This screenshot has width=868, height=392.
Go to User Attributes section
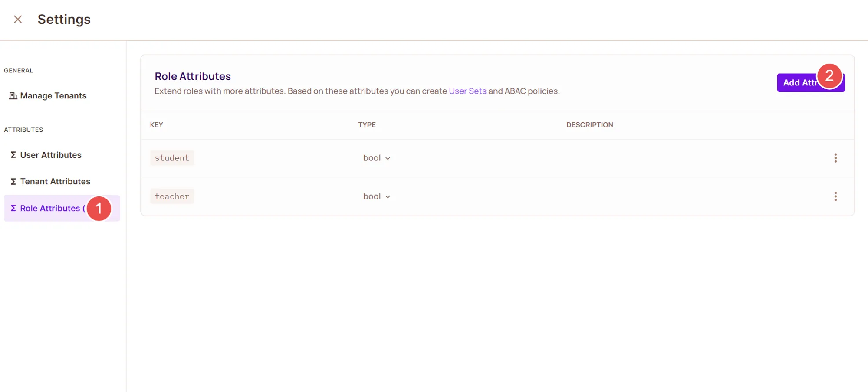pos(51,155)
